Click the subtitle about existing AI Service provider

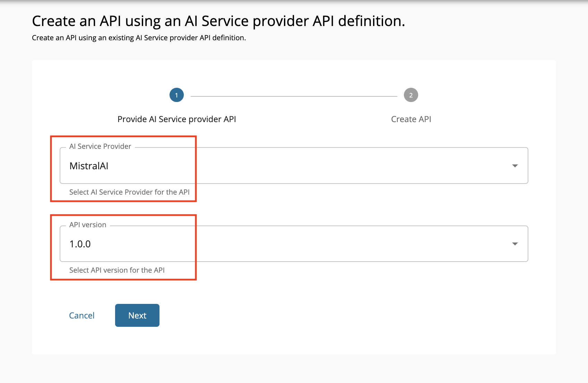(x=139, y=37)
